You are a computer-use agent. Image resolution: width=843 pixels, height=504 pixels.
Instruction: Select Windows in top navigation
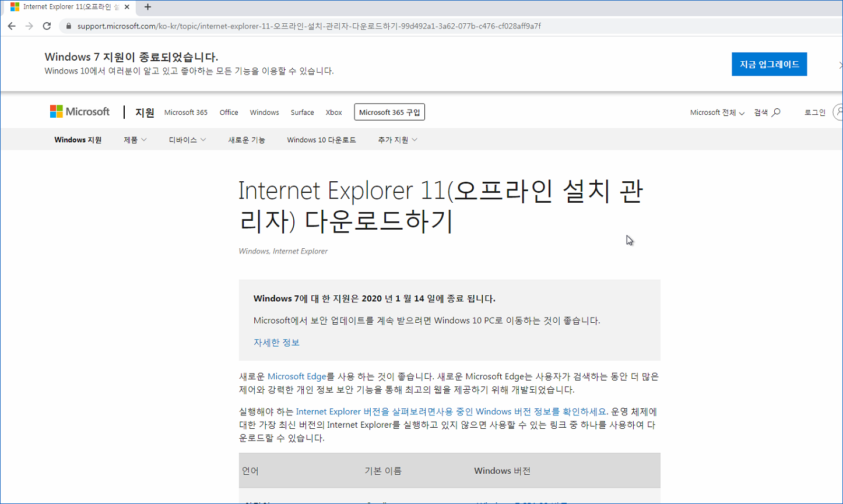coord(265,112)
